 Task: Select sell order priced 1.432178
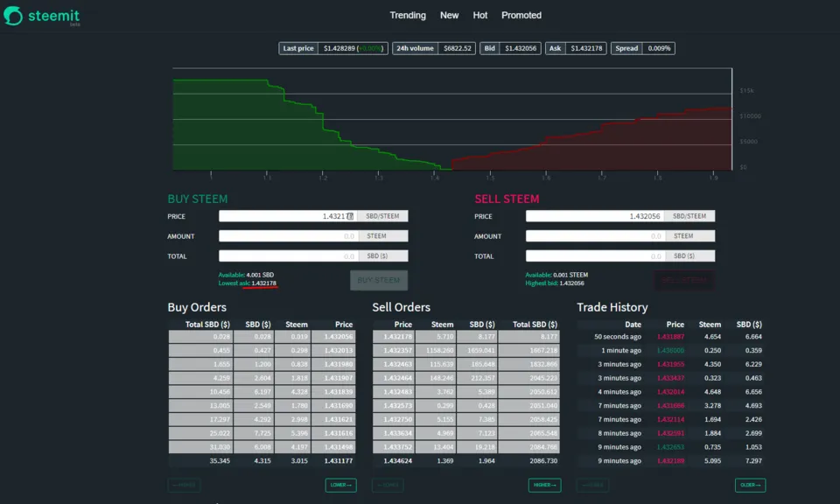tap(466, 337)
